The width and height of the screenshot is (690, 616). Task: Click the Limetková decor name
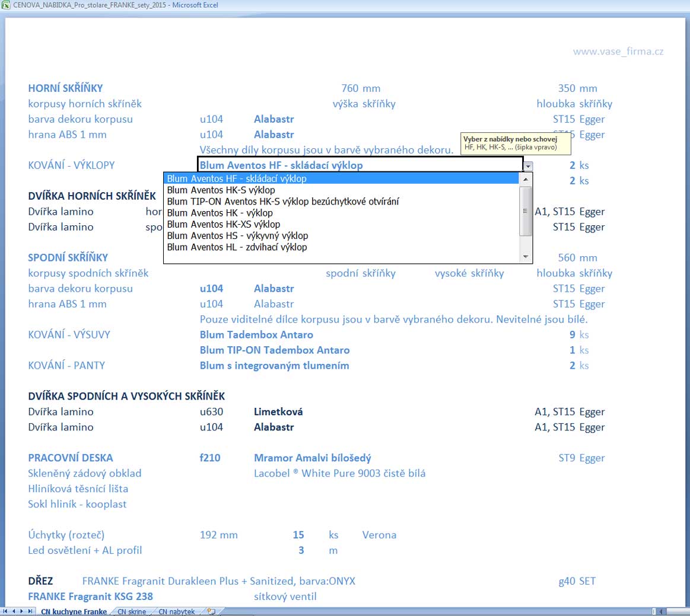tap(278, 411)
